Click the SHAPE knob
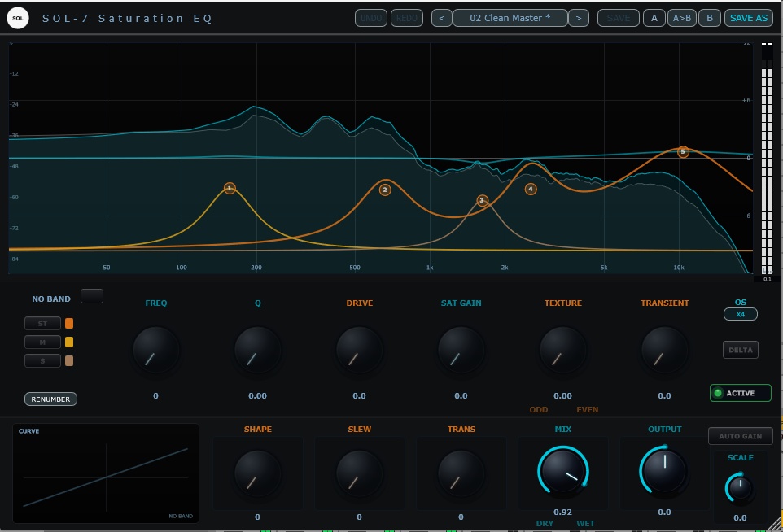The width and height of the screenshot is (783, 532). click(258, 473)
